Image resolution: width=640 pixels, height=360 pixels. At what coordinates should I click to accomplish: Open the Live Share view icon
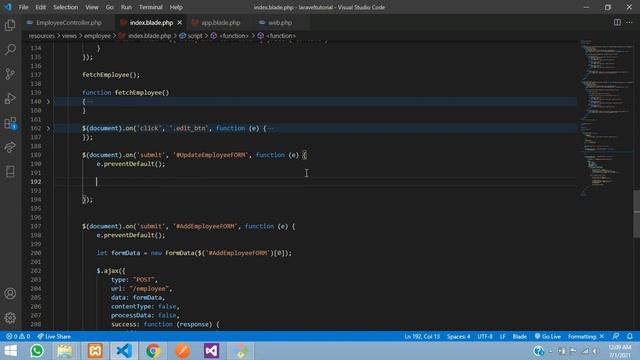click(x=10, y=147)
